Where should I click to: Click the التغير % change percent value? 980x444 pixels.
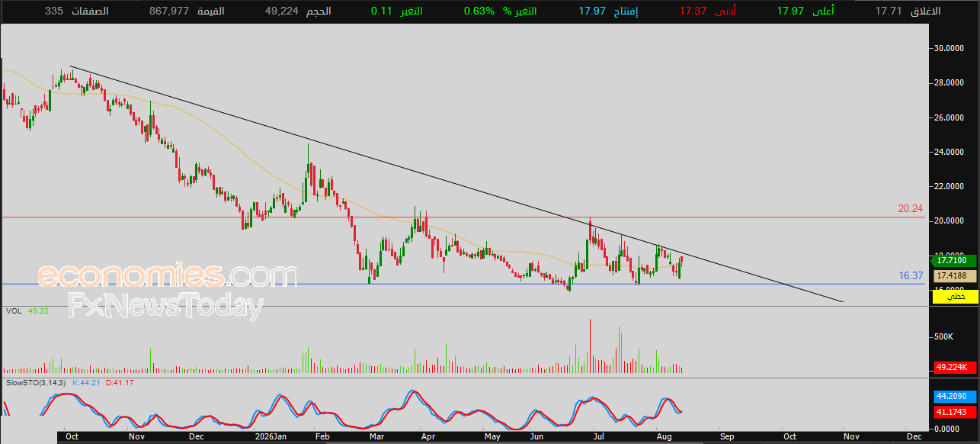click(479, 11)
